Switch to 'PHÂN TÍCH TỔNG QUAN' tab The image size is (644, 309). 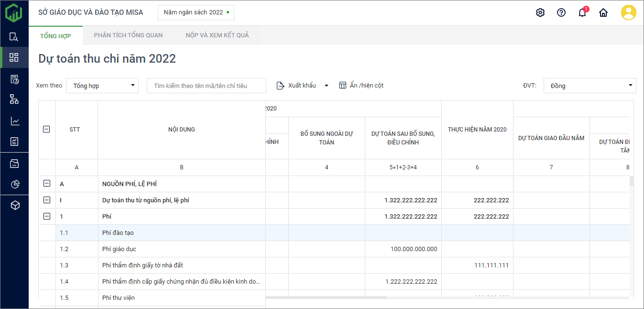128,35
